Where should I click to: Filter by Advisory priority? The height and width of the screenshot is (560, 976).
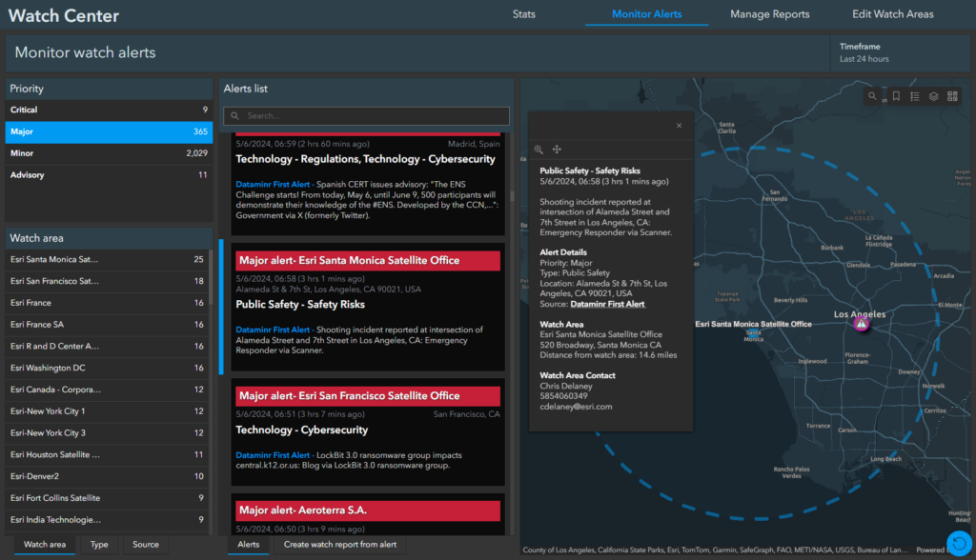click(x=109, y=175)
